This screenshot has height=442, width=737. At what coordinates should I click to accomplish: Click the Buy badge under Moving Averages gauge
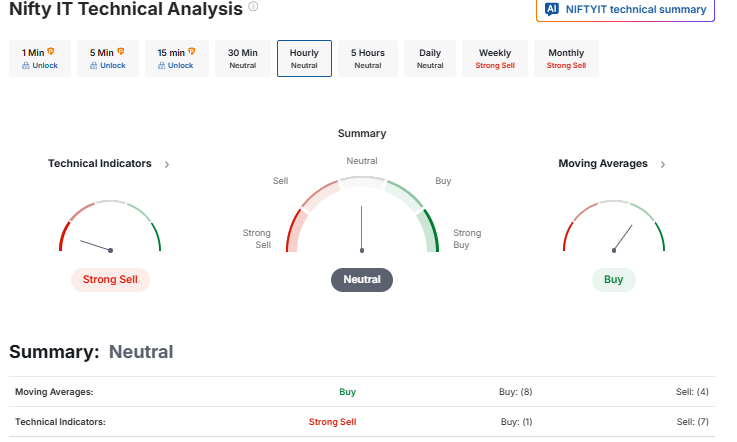[613, 280]
